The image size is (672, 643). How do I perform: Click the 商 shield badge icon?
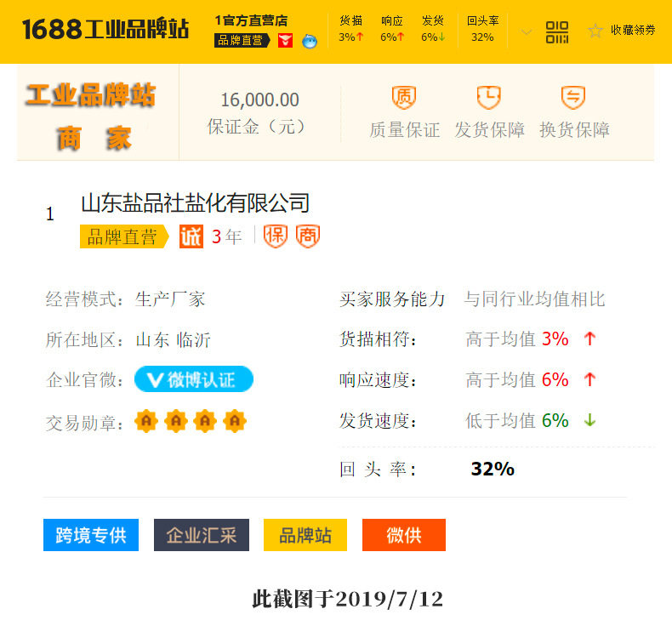point(308,236)
